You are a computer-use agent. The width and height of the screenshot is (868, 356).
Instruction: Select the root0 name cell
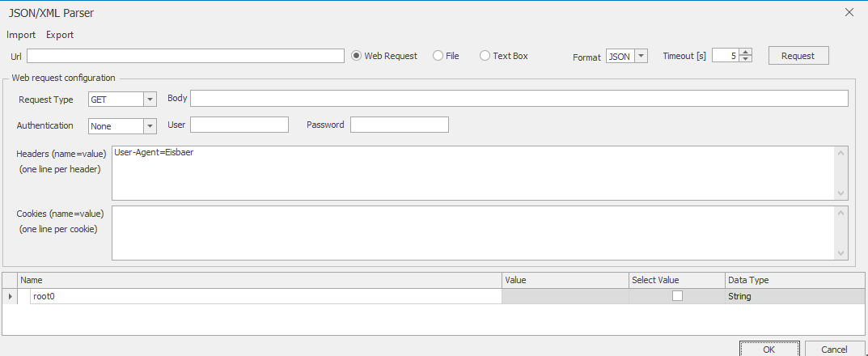[x=265, y=296]
